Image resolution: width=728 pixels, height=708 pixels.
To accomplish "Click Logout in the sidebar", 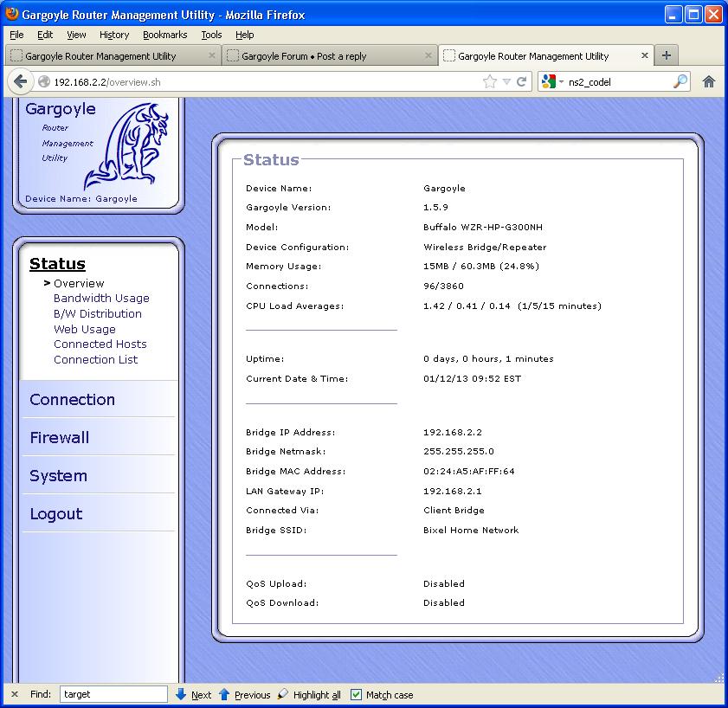I will [x=56, y=514].
